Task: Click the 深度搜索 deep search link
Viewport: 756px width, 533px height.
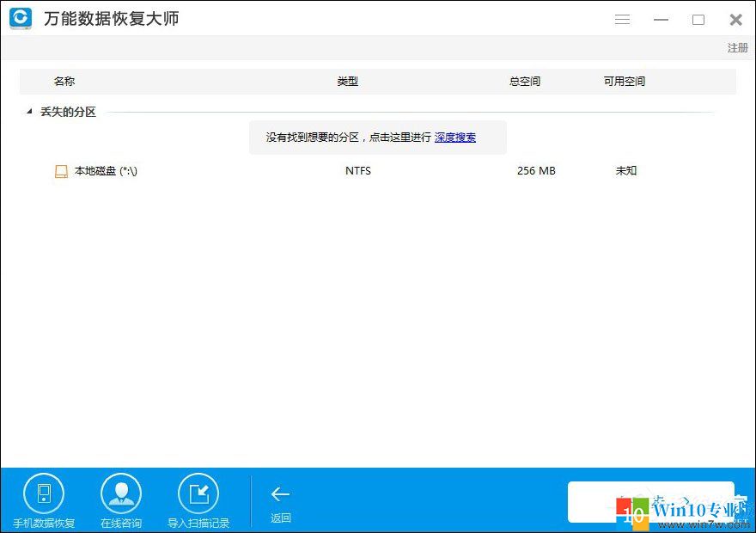Action: tap(456, 137)
